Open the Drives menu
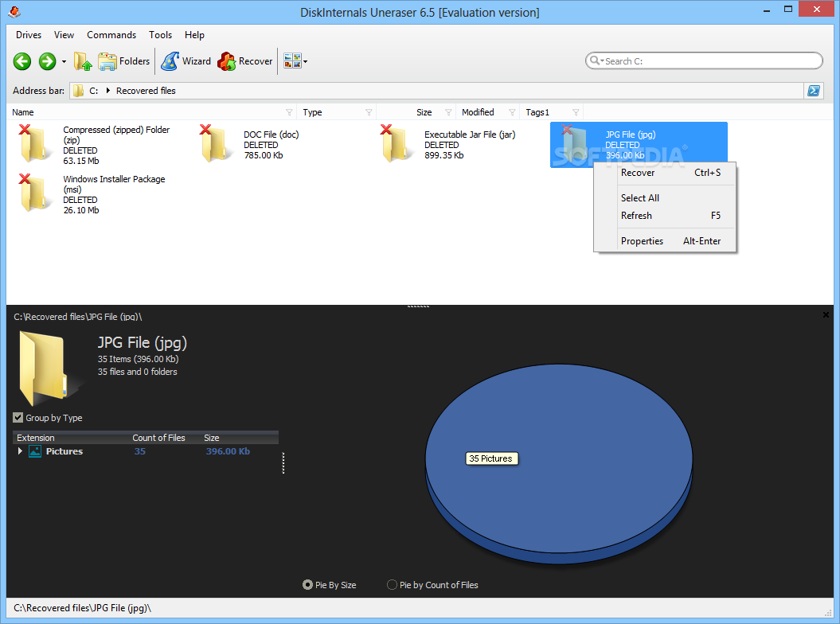 tap(29, 35)
